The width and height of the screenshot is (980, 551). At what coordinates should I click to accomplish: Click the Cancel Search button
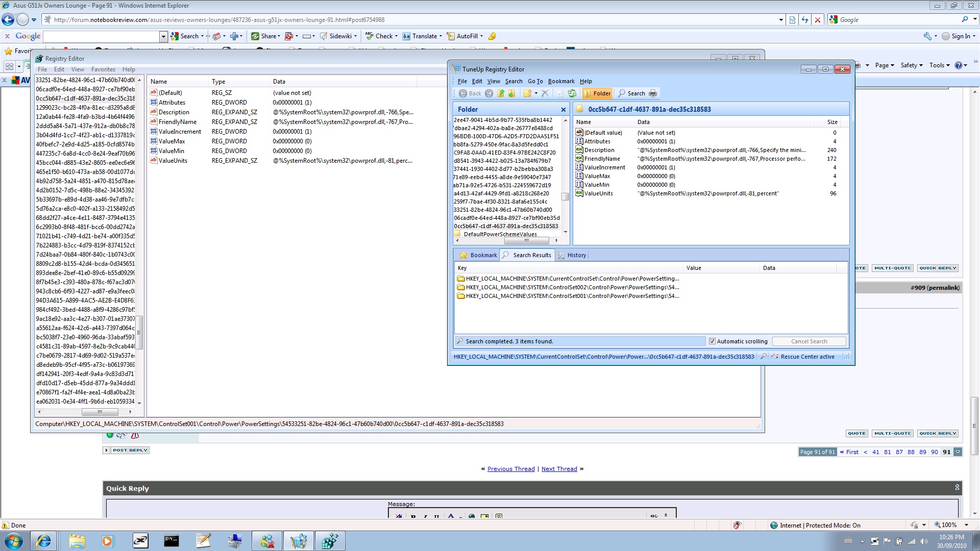pyautogui.click(x=809, y=341)
